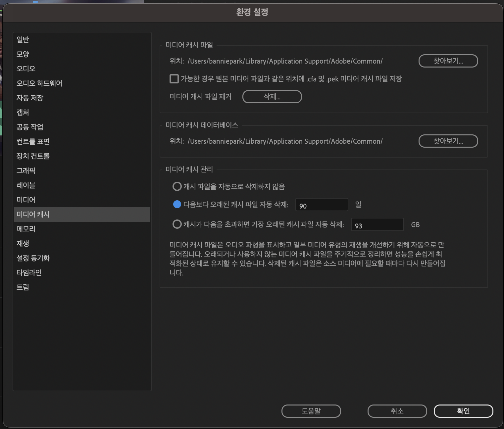
Task: Enable saving .cfa and .pek files beside originals
Action: pyautogui.click(x=174, y=79)
